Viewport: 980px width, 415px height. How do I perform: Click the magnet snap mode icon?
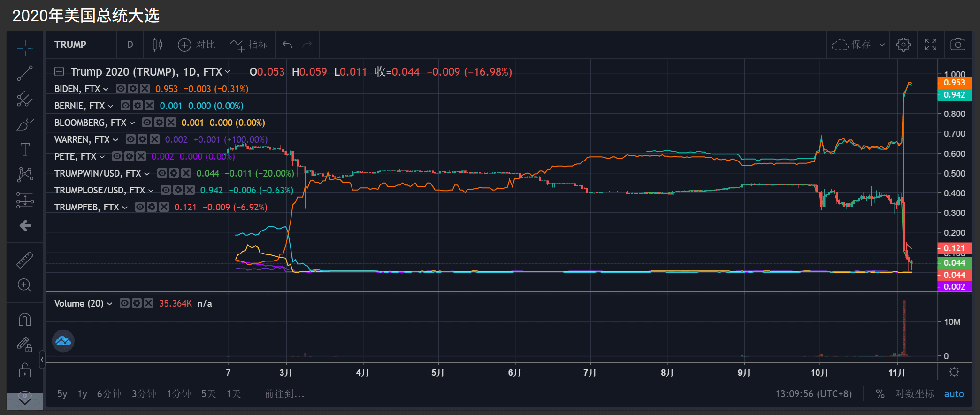25,320
